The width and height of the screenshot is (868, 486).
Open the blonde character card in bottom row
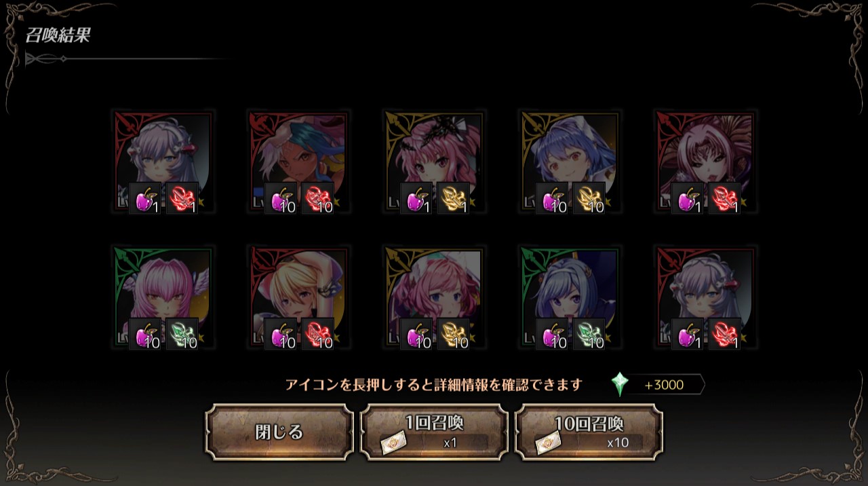click(298, 297)
